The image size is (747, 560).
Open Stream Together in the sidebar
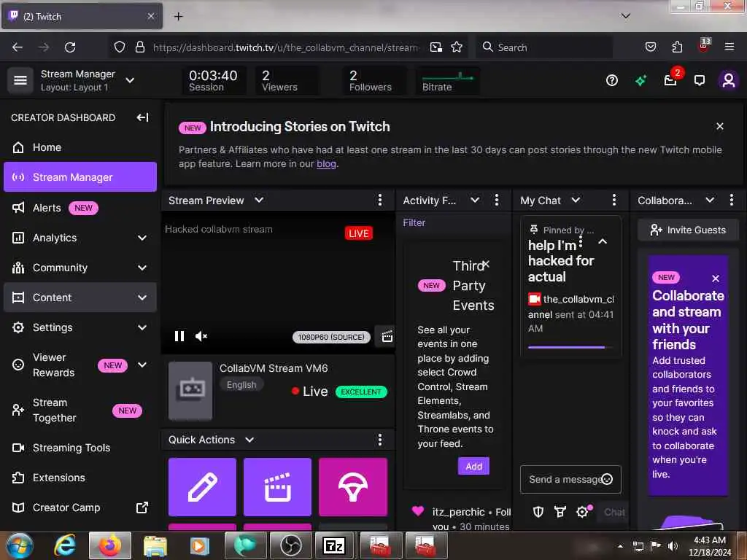pos(80,410)
